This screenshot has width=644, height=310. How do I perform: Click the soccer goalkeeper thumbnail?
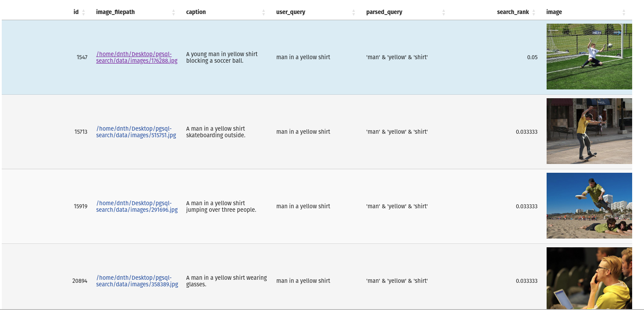tap(589, 57)
